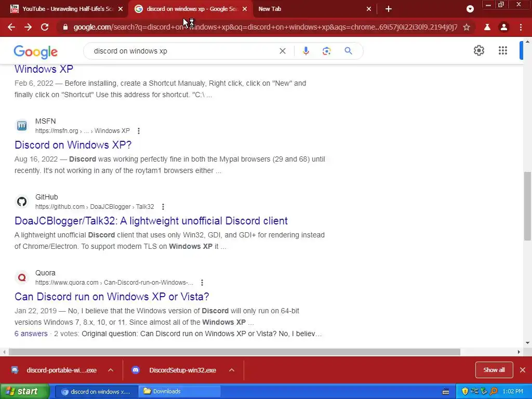
Task: Click the magnifier tray icon
Action: click(494, 391)
